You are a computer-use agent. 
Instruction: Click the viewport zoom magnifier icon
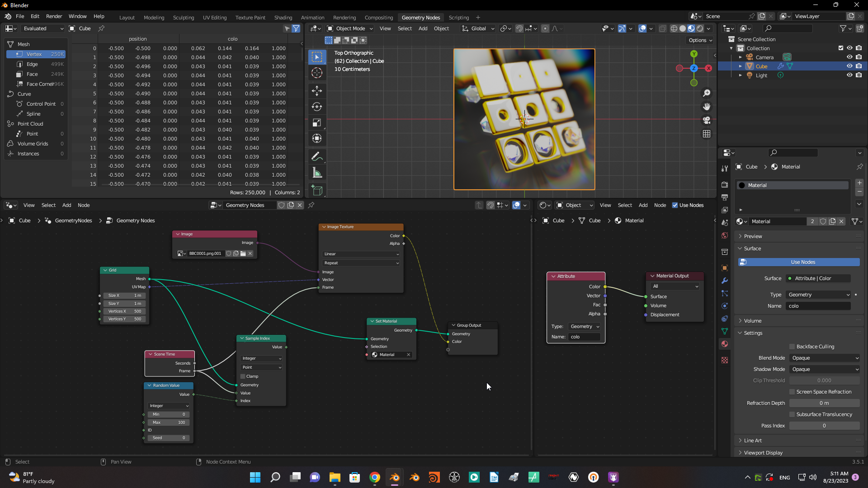coord(707,93)
